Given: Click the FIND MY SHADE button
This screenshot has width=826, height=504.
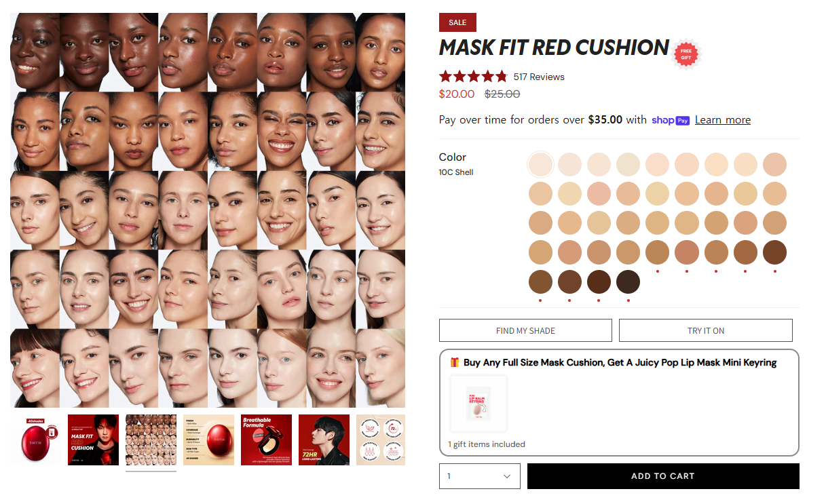Looking at the screenshot, I should (525, 330).
